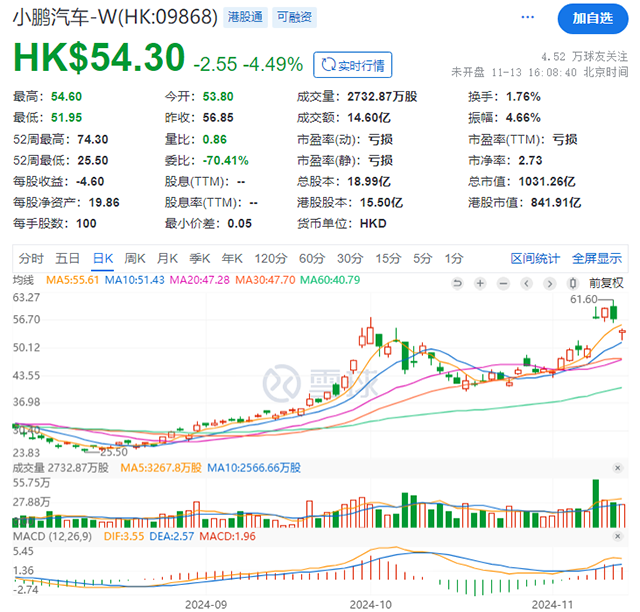
Task: Open the three-dot more options menu
Action: coord(527,17)
